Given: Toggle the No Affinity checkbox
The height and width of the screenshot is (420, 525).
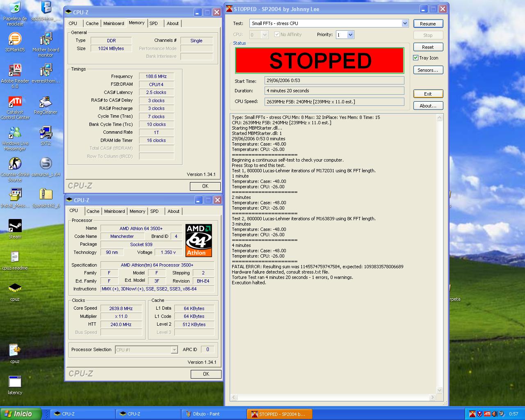Looking at the screenshot, I should [277, 34].
